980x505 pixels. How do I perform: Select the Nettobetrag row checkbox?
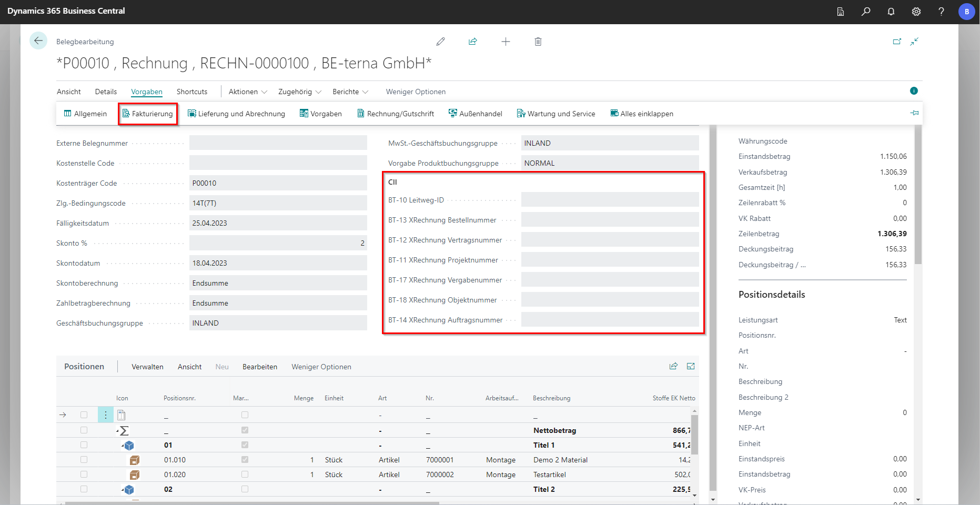pos(84,430)
